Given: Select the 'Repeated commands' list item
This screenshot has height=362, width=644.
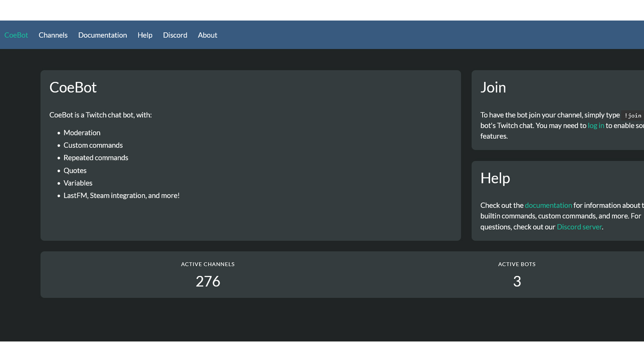Looking at the screenshot, I should click(96, 158).
